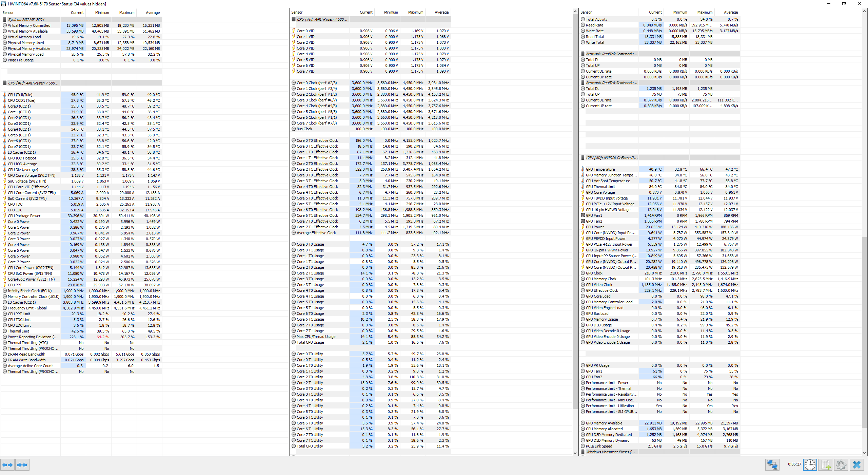Image resolution: width=868 pixels, height=475 pixels.
Task: Click the Maximum column header in left panel
Action: pyautogui.click(x=126, y=13)
